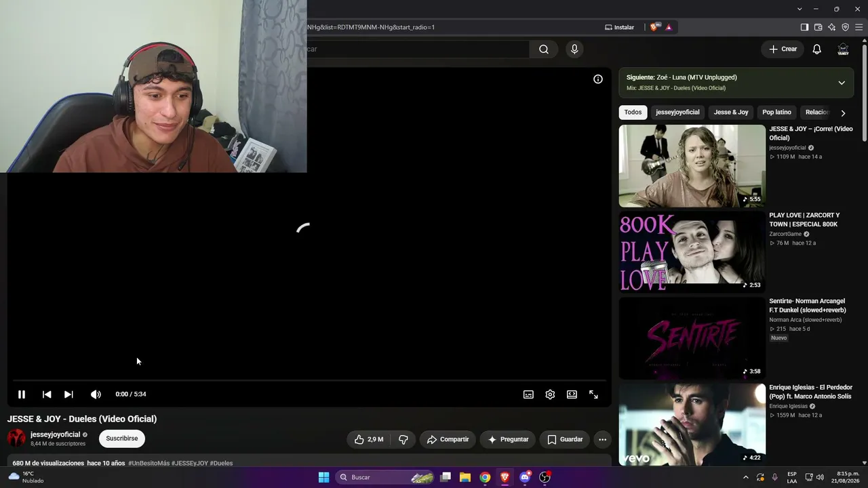Mute the video volume
The width and height of the screenshot is (868, 488).
pyautogui.click(x=96, y=394)
